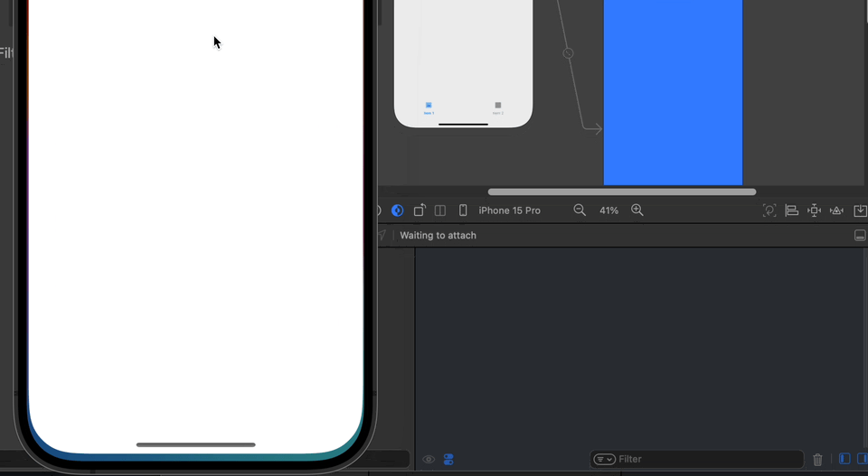Click the zoom in magnifier icon
This screenshot has height=476, width=868.
click(637, 210)
